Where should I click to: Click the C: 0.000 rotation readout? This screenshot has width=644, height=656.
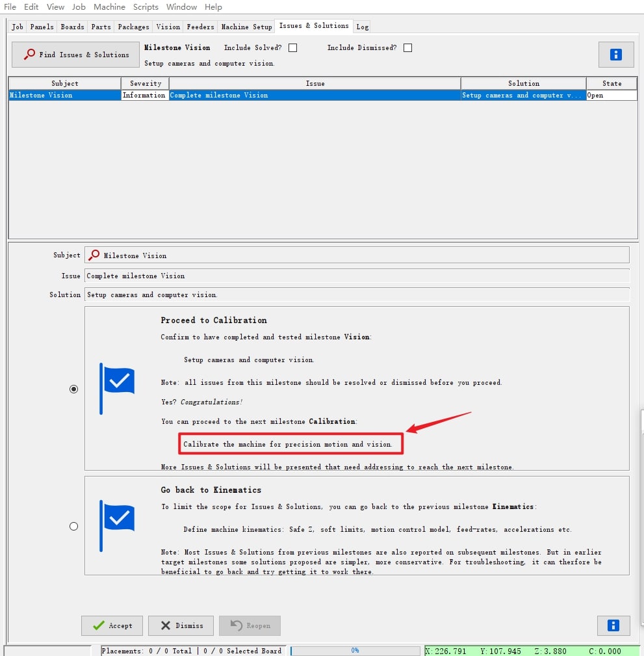605,651
